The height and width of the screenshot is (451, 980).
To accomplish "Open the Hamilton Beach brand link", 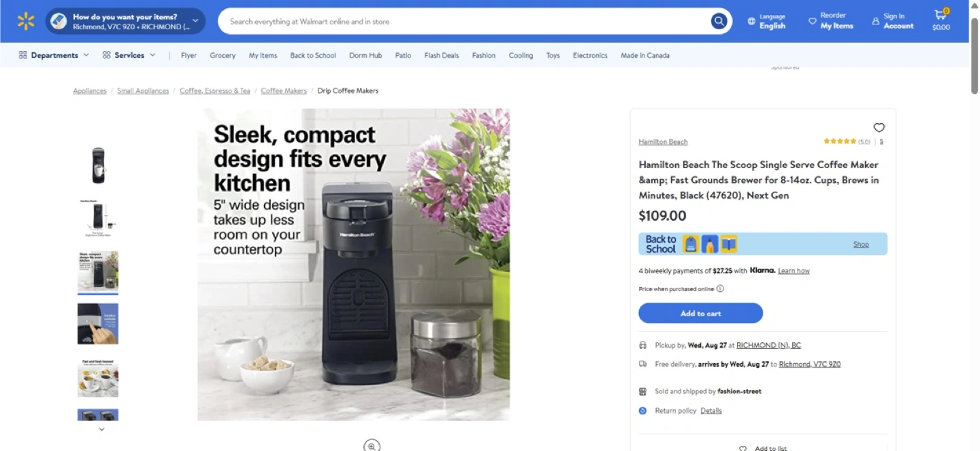I will (663, 141).
